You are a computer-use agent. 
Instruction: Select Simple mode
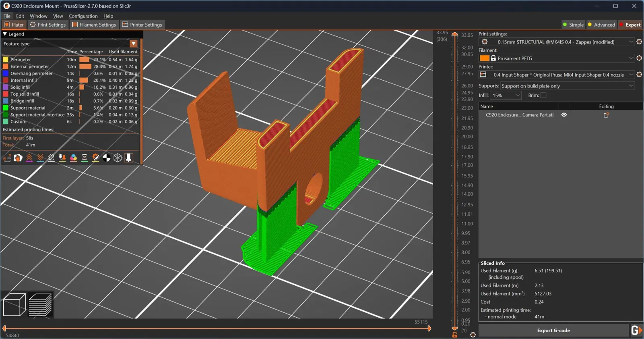pos(573,25)
